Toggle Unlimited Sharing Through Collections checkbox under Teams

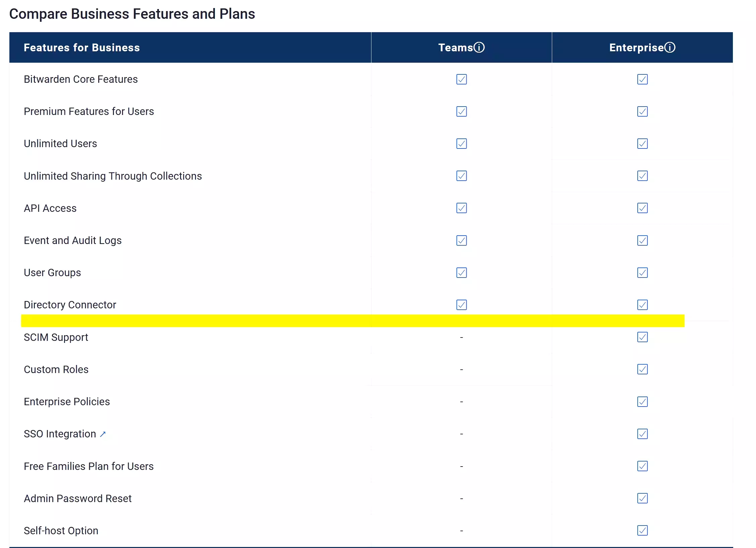click(461, 176)
